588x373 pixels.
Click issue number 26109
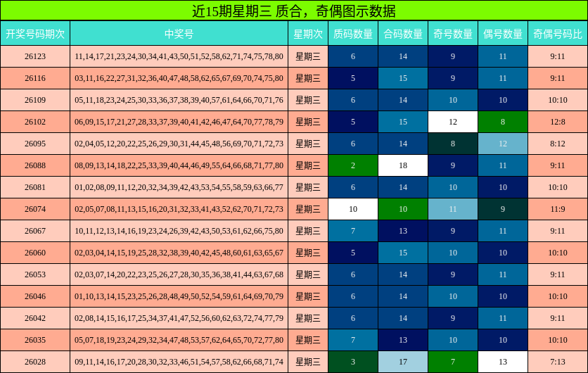coord(35,100)
